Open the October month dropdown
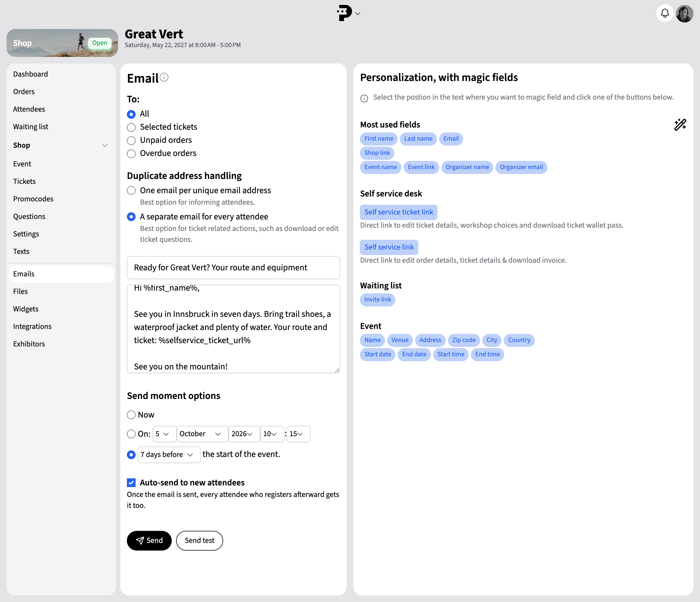Image resolution: width=700 pixels, height=602 pixels. tap(202, 434)
